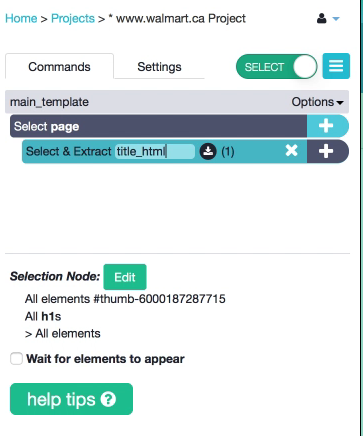Select the All h1s selection node line
The height and width of the screenshot is (436, 363).
tap(43, 316)
